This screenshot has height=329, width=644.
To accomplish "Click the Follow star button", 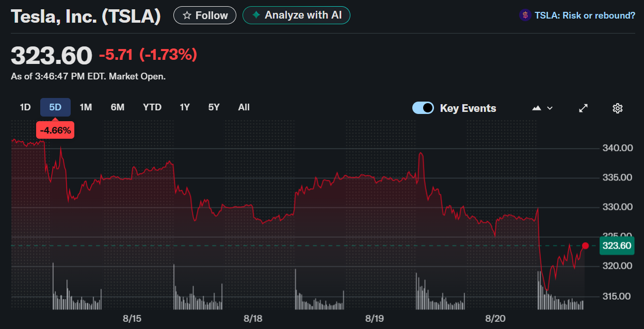I will [205, 15].
